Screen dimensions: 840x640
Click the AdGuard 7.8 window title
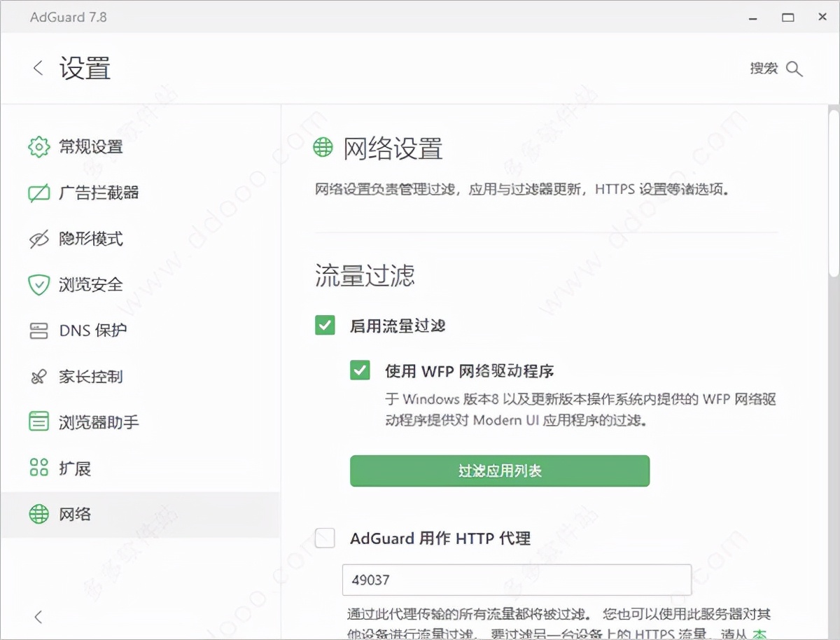[x=69, y=17]
